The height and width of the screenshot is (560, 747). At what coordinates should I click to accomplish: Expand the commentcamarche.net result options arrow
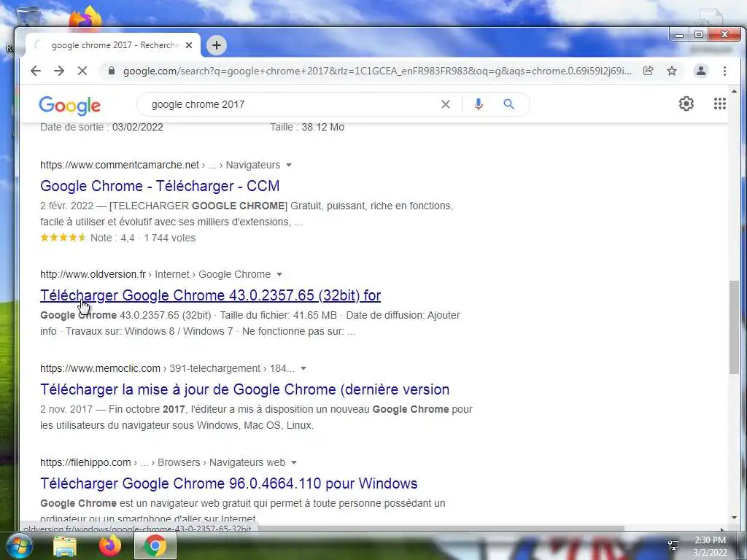click(289, 166)
